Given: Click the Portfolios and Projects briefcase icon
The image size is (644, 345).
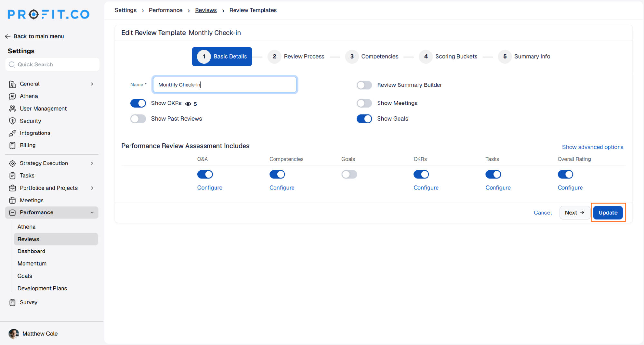Looking at the screenshot, I should (x=12, y=188).
